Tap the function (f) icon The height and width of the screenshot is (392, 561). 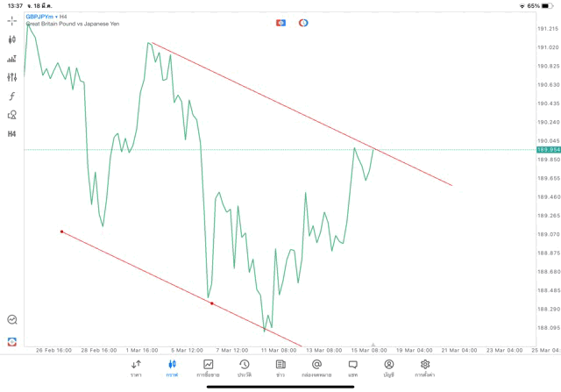(12, 96)
